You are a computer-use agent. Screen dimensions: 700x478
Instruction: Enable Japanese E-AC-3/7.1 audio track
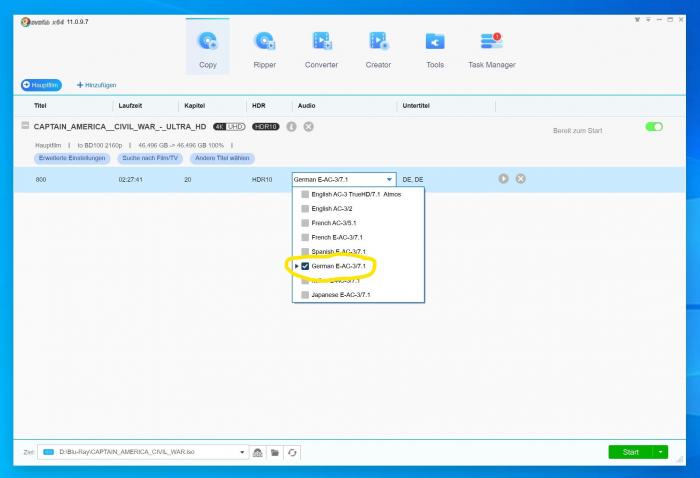click(306, 295)
